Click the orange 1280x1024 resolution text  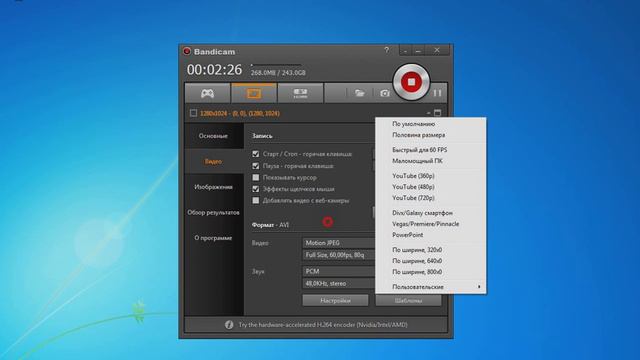(x=240, y=113)
